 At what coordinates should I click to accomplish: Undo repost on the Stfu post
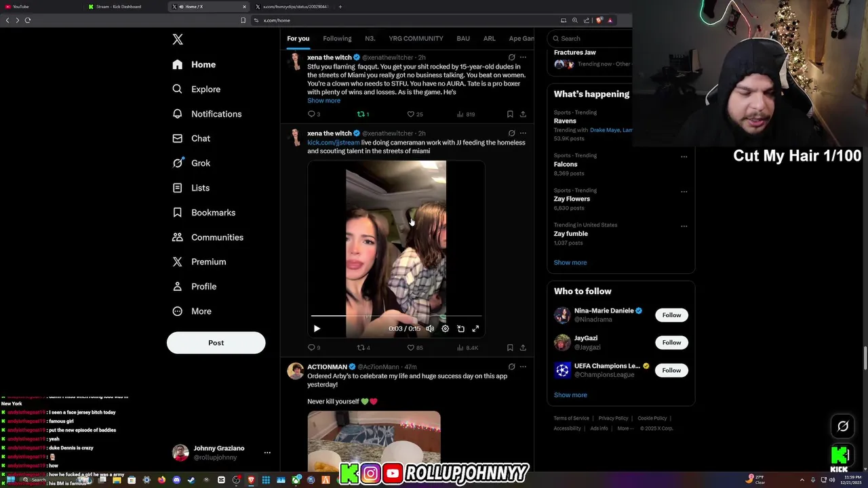click(x=363, y=115)
